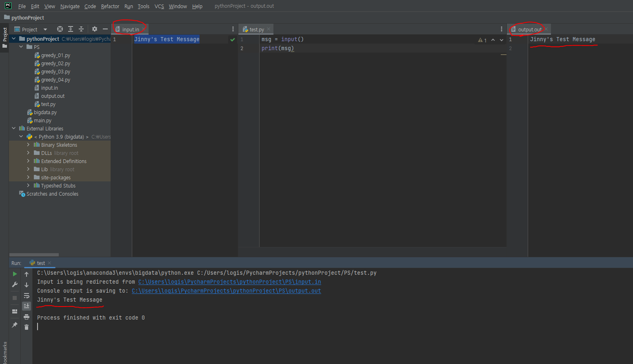The width and height of the screenshot is (633, 364).
Task: Open the input.in path link in console
Action: click(x=229, y=282)
